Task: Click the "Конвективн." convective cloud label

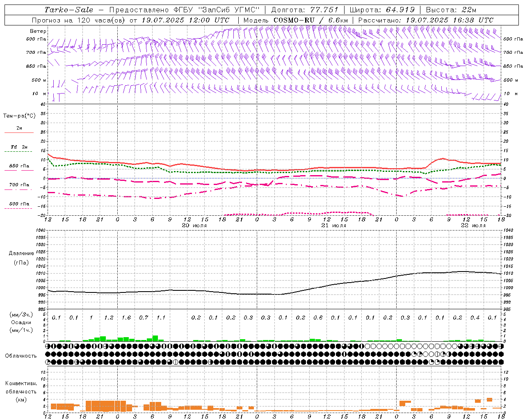Action: (x=21, y=383)
